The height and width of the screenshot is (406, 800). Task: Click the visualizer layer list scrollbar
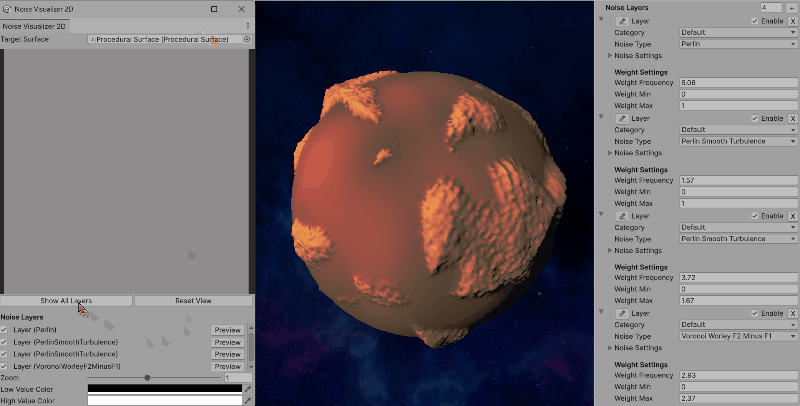251,347
